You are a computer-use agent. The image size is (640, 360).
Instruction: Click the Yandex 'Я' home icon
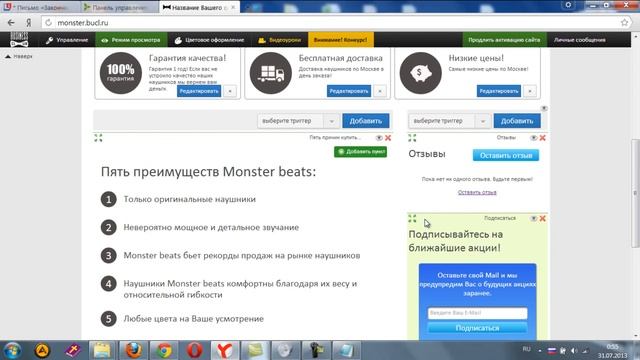29,23
